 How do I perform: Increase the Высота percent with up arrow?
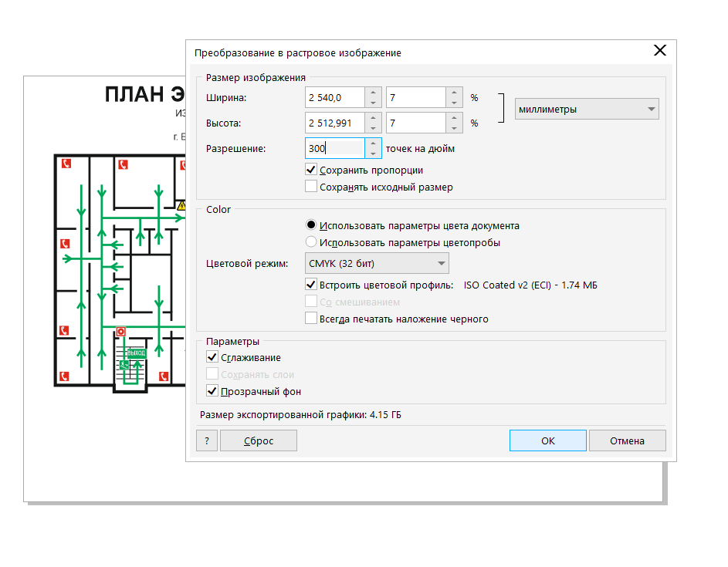click(455, 118)
